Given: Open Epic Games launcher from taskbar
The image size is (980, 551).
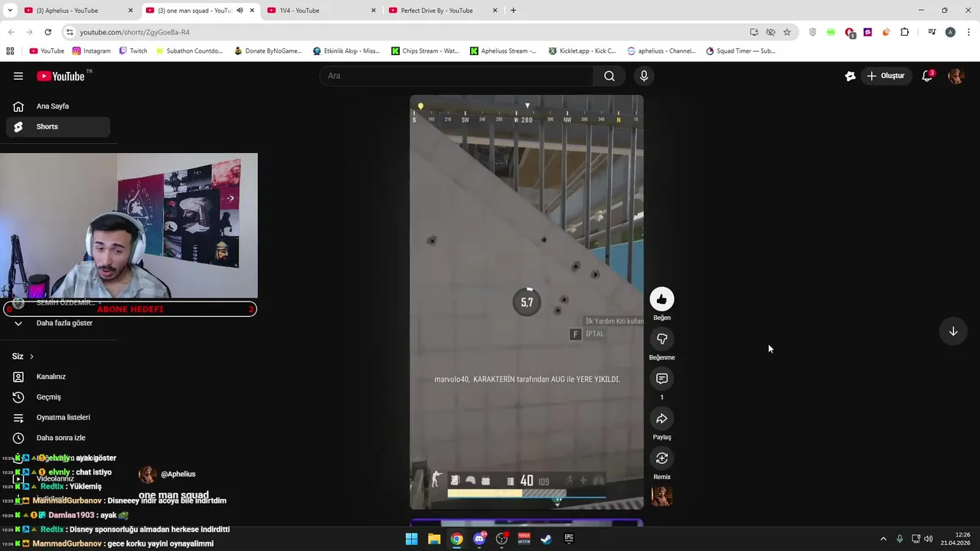Looking at the screenshot, I should [569, 539].
